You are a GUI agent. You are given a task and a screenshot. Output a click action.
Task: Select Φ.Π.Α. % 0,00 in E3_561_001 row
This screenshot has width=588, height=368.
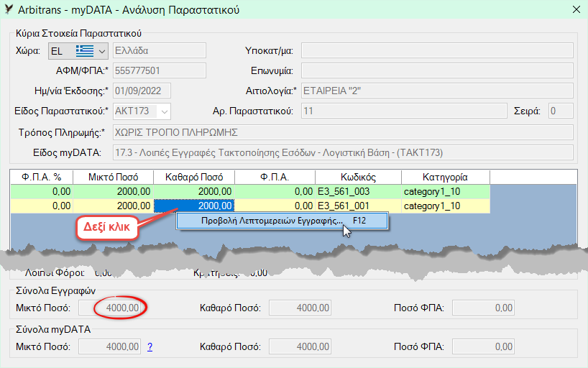(42, 206)
